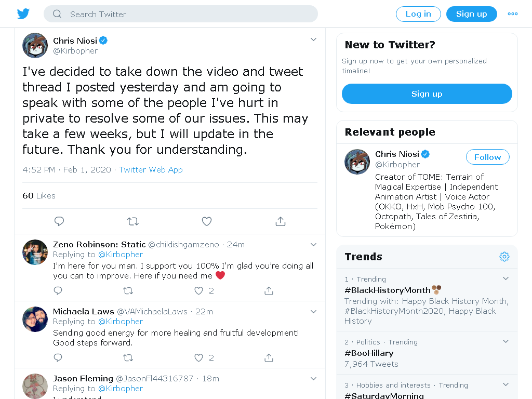This screenshot has width=532, height=399.
Task: Reply to Chris Niosi's main tweet
Action: coord(59,221)
